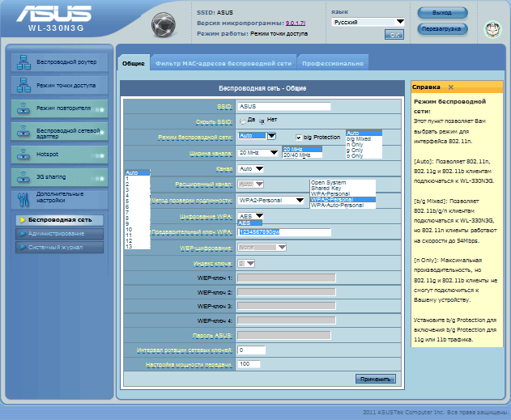Click the Перезагрузка button
Screen dimensions: 511x420
click(442, 28)
